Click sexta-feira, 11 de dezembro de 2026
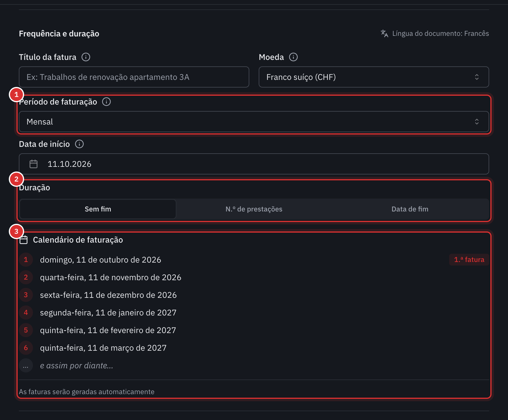Image resolution: width=508 pixels, height=420 pixels. coord(254,295)
